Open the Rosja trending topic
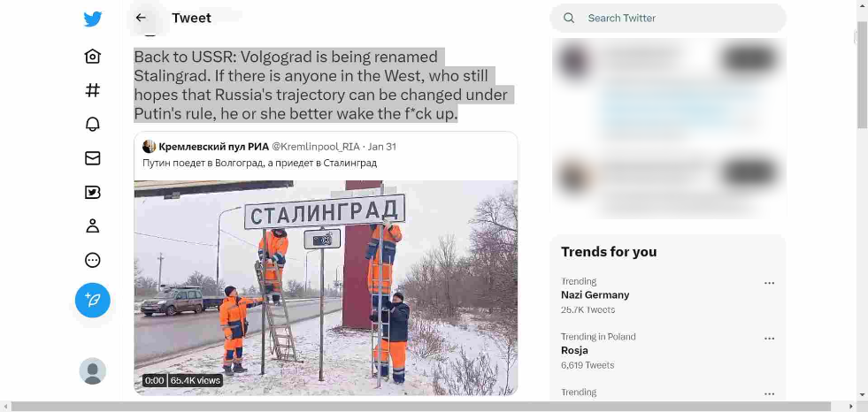This screenshot has width=868, height=412. pos(574,350)
